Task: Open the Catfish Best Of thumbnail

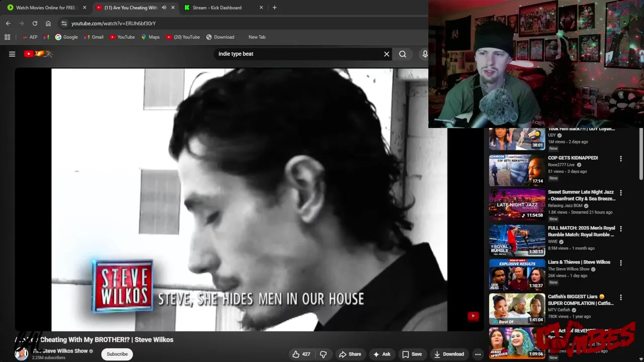Action: click(517, 309)
